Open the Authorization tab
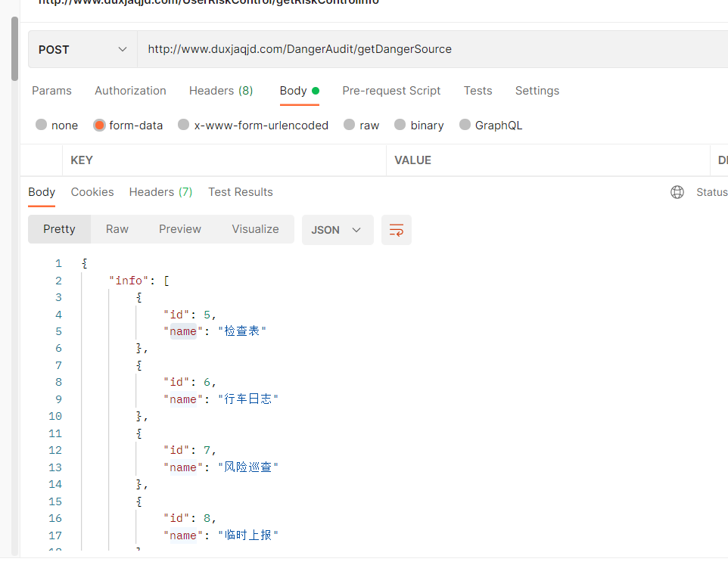Image resolution: width=728 pixels, height=568 pixels. click(x=130, y=91)
